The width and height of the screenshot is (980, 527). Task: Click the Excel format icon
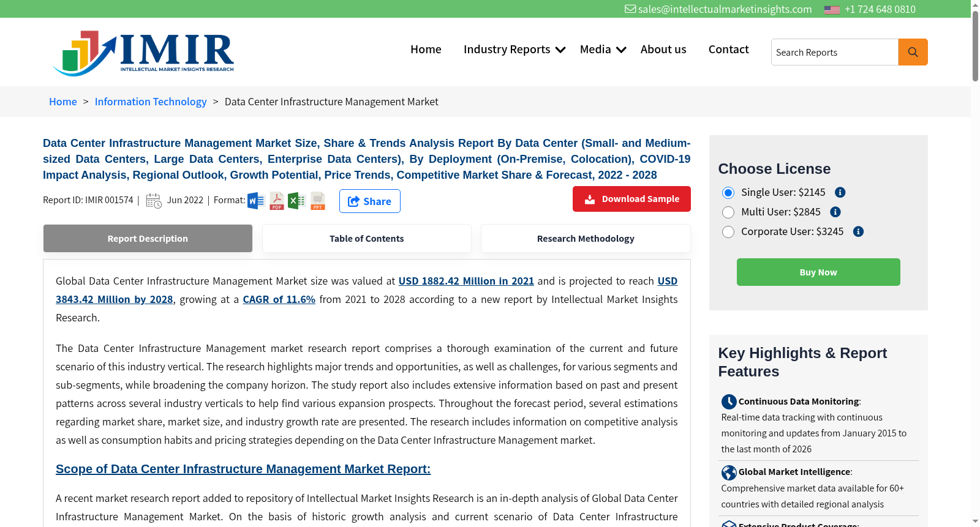tap(296, 201)
